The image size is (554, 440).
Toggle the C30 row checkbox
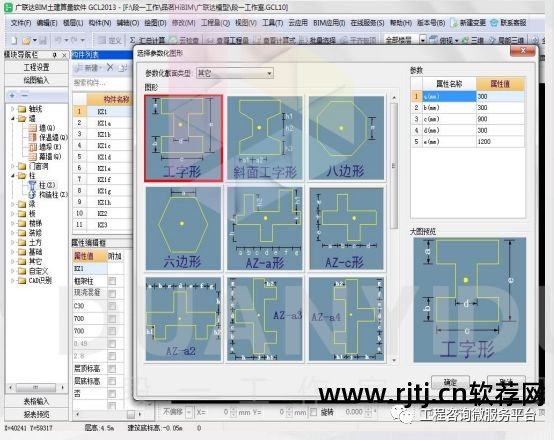[112, 306]
